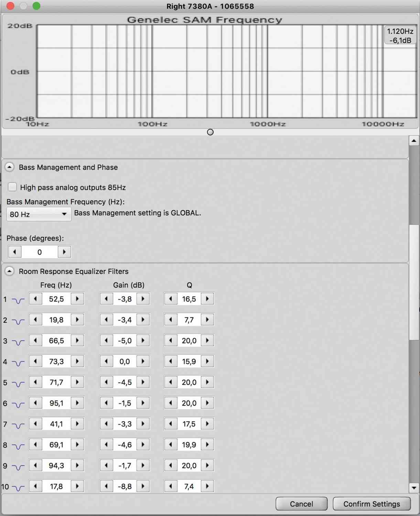The image size is (420, 516).
Task: Decrease filter 4 frequency 73,3
Action: click(35, 361)
